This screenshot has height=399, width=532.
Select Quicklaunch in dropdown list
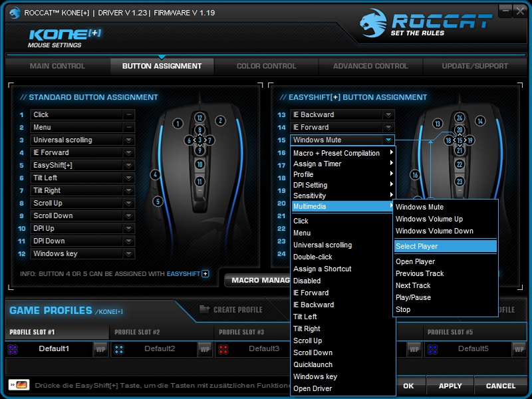(x=342, y=364)
